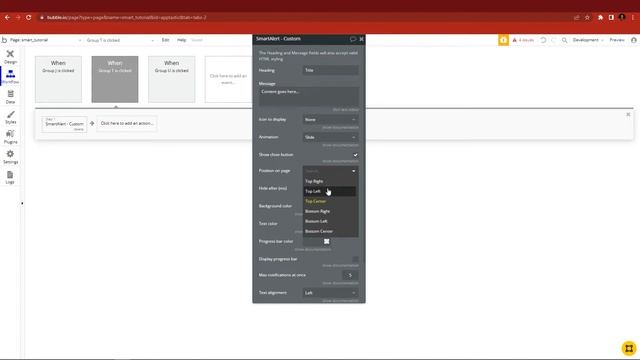Select Top Left option

tap(330, 191)
